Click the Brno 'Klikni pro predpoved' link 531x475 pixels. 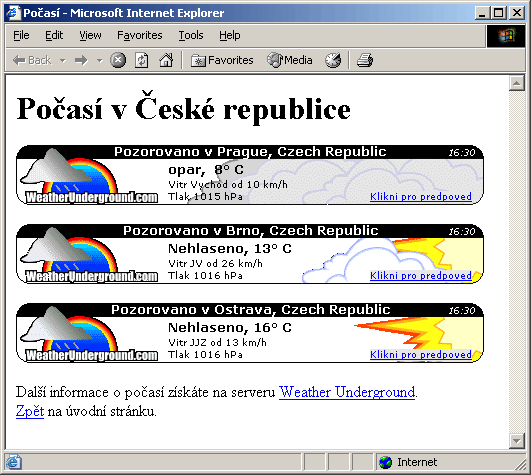coord(421,276)
